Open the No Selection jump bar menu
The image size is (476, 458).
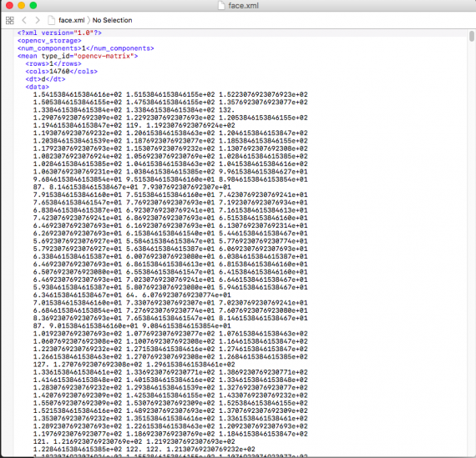click(113, 20)
